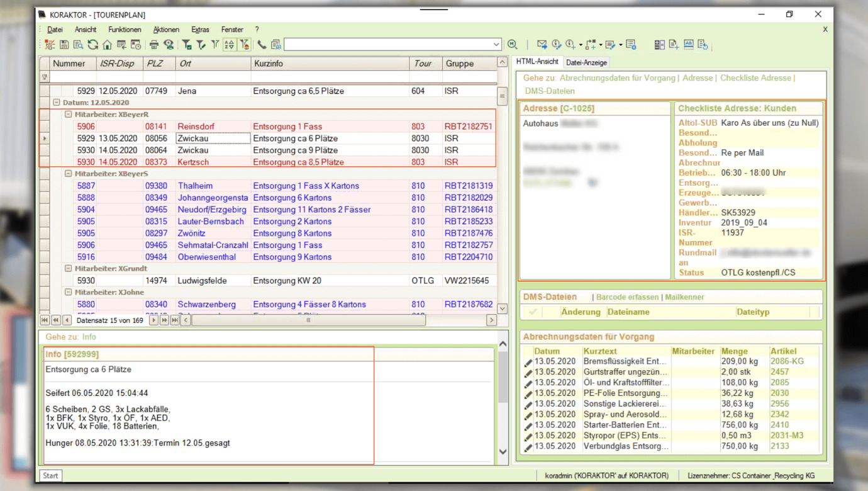Click the A-Z sort toolbar icon

pos(230,45)
